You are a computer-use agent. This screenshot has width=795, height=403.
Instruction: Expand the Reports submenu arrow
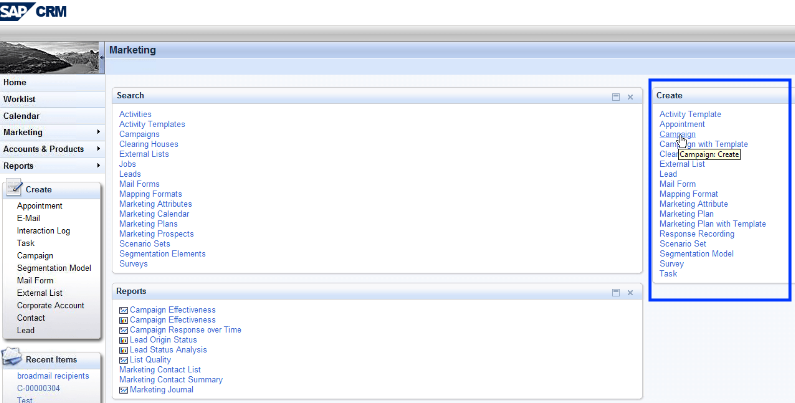(98, 166)
